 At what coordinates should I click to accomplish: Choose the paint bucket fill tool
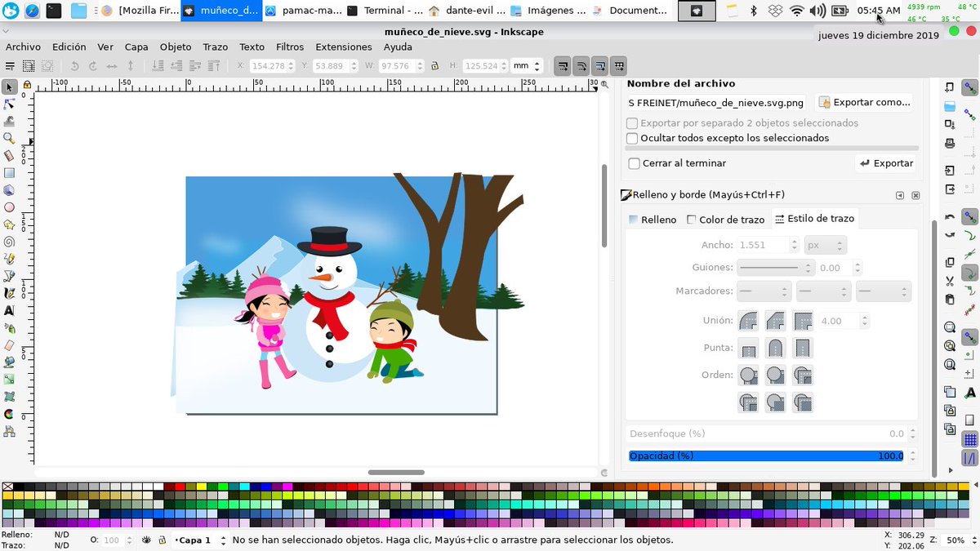click(x=9, y=362)
